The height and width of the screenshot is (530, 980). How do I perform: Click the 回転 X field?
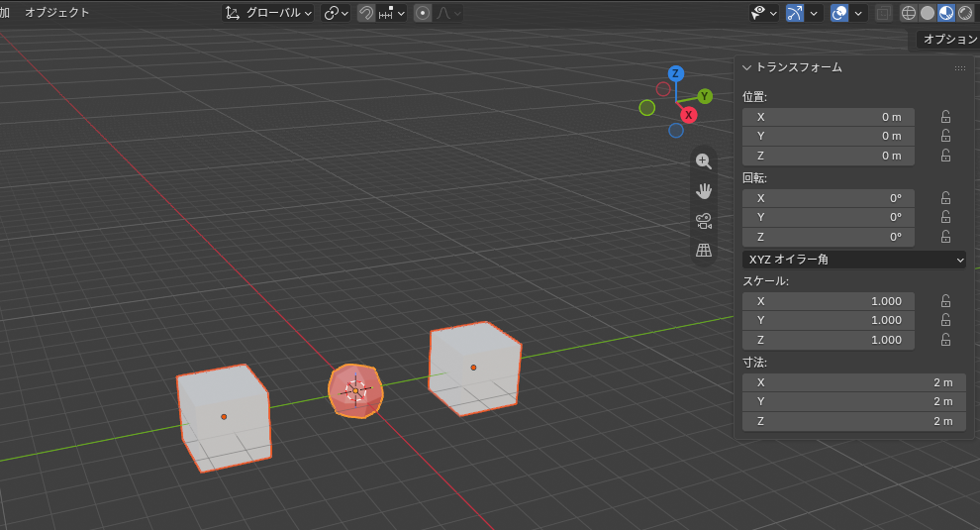(x=829, y=198)
